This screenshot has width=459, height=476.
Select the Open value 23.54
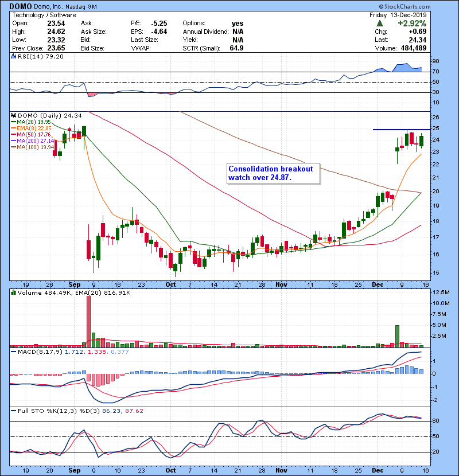click(56, 24)
